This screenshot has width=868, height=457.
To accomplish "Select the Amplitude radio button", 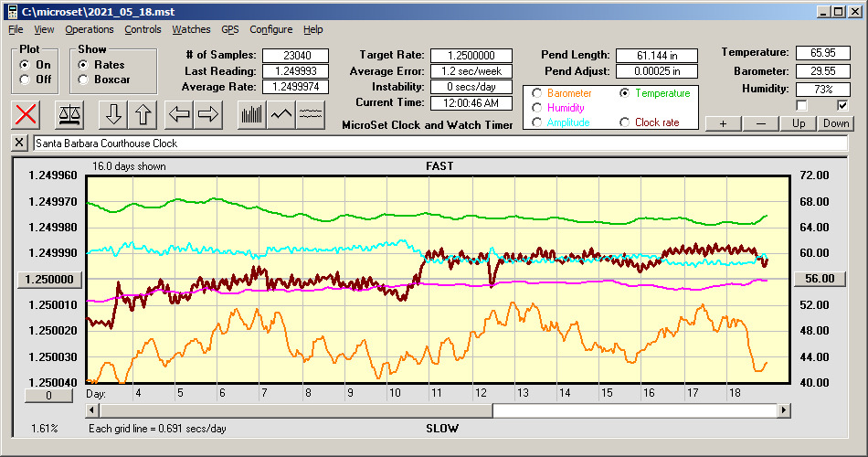I will tap(536, 122).
